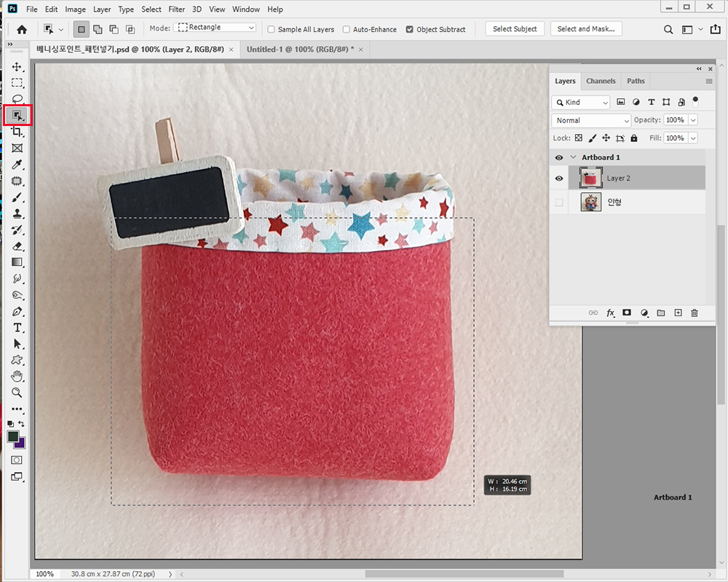Show the 인형 layer visibility box
Viewport: 728px width, 582px height.
pyautogui.click(x=559, y=202)
